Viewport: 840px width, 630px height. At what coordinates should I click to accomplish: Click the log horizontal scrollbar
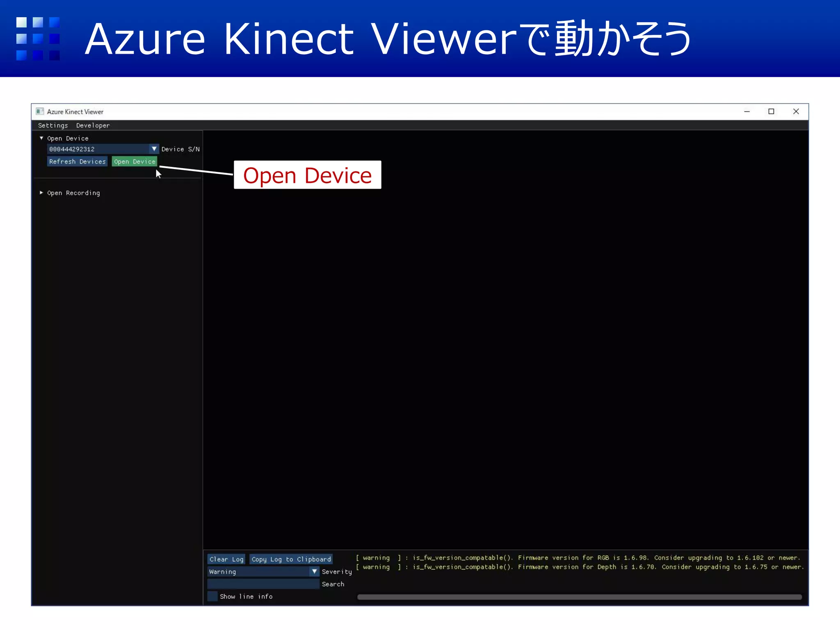pyautogui.click(x=580, y=597)
